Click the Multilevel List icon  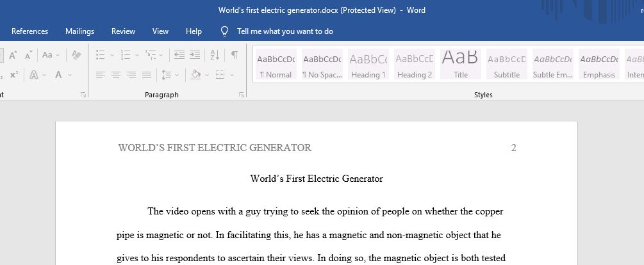click(x=151, y=55)
